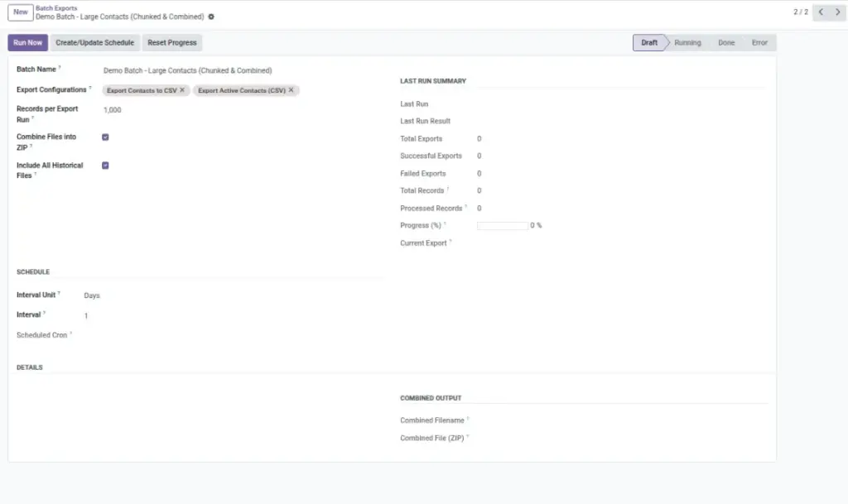Click the Successful Exports label
This screenshot has height=504, width=848.
pos(431,156)
